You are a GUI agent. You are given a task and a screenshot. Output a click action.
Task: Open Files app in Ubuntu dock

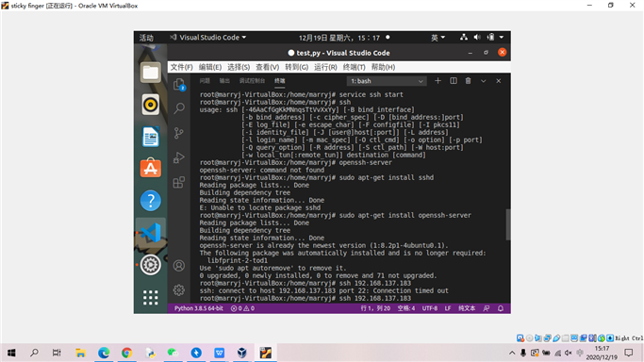[x=151, y=73]
